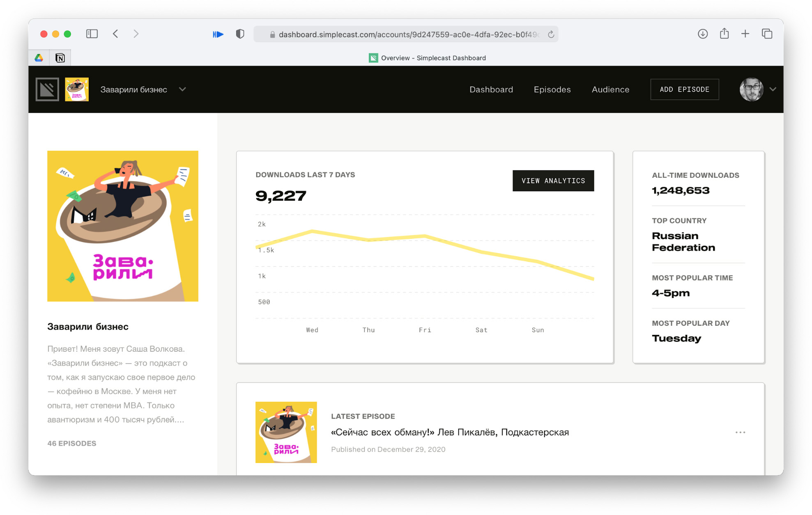Select the Overview - Simplecast Dashboard tab
The height and width of the screenshot is (515, 812).
(427, 58)
